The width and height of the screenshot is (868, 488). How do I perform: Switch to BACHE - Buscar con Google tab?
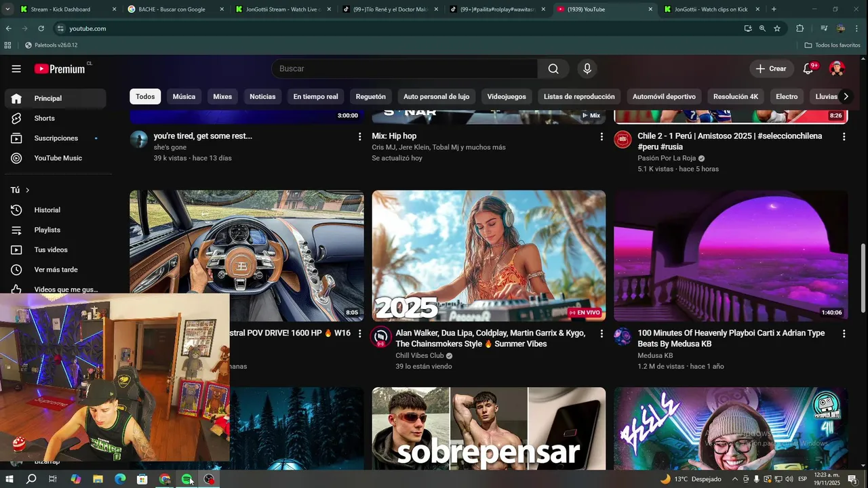[175, 9]
